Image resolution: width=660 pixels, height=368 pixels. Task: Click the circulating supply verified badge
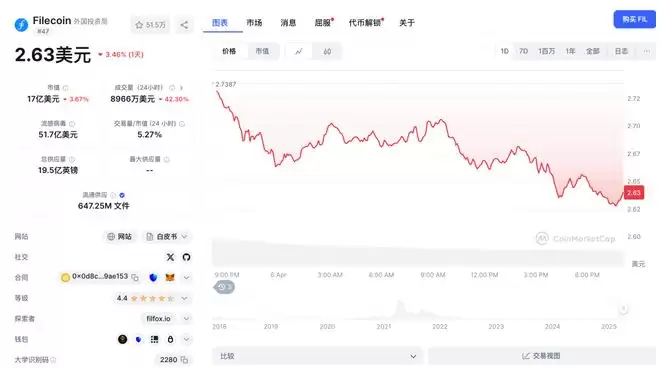[122, 195]
